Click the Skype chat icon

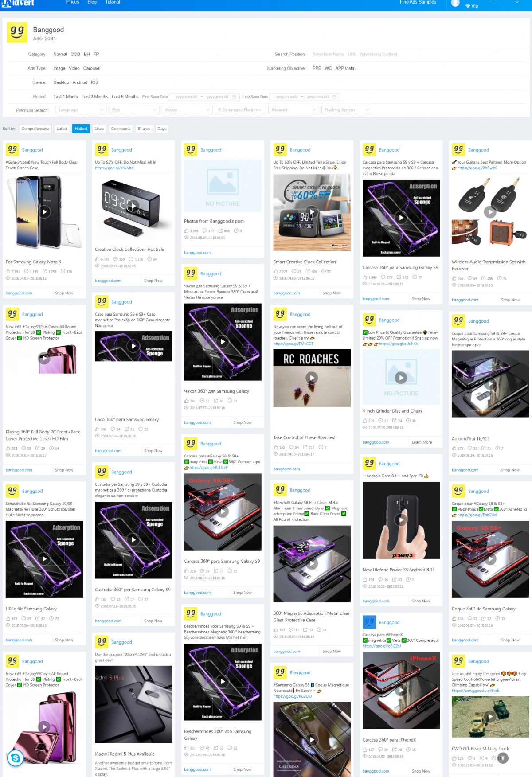[x=16, y=758]
